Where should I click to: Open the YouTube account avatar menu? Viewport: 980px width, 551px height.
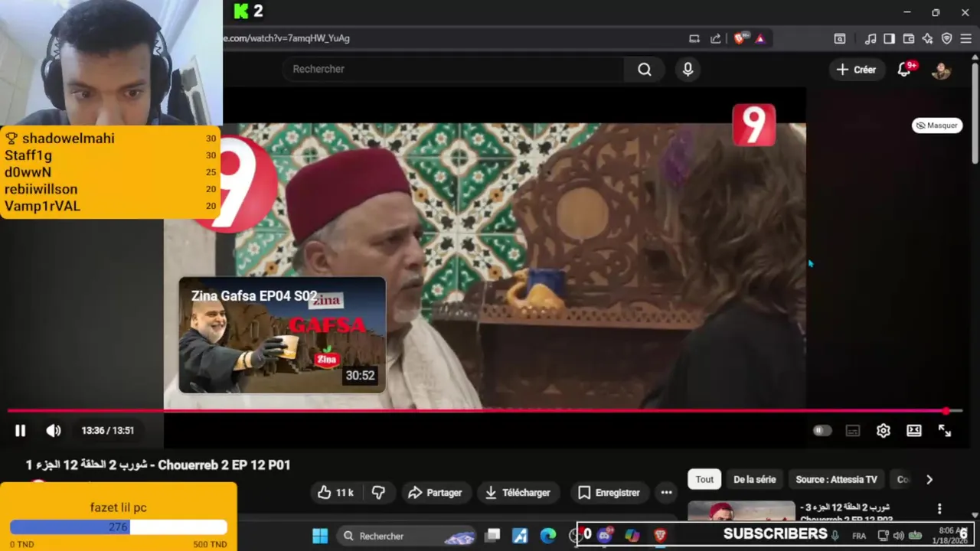click(x=941, y=70)
